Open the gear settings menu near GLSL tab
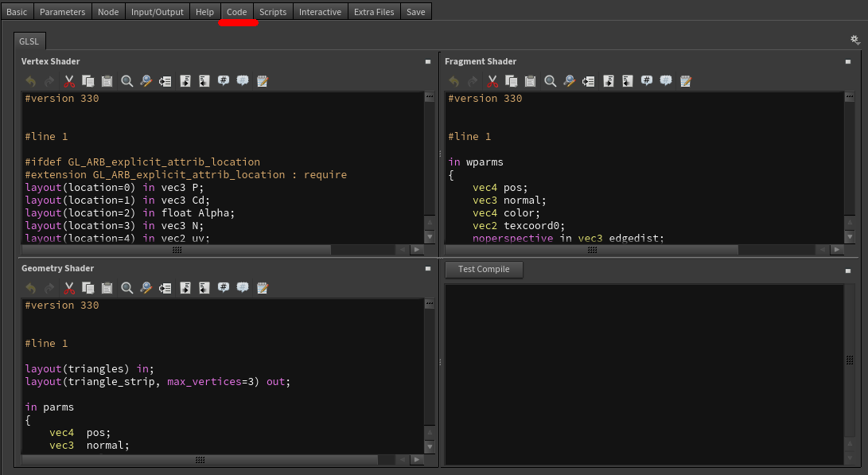This screenshot has height=475, width=868. point(854,40)
